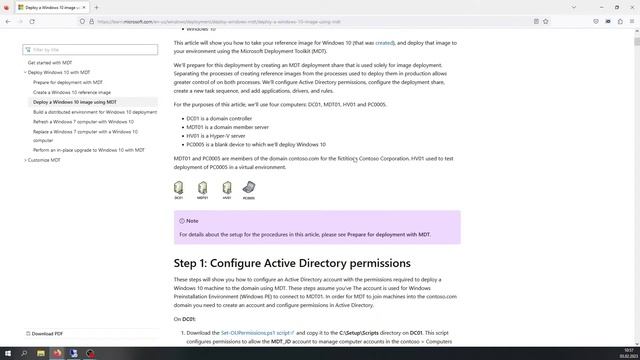The width and height of the screenshot is (640, 360).
Task: Click the Windows Start button
Action: [x=8, y=353]
